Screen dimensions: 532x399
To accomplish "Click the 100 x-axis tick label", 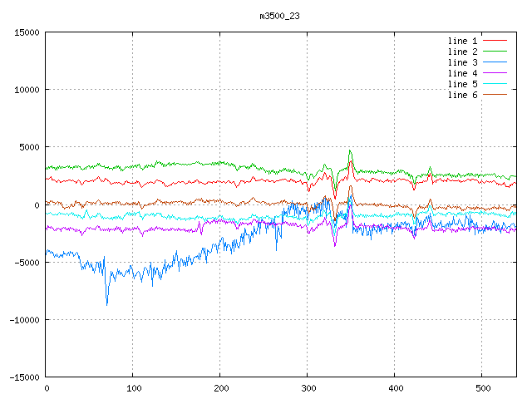I will tap(133, 387).
